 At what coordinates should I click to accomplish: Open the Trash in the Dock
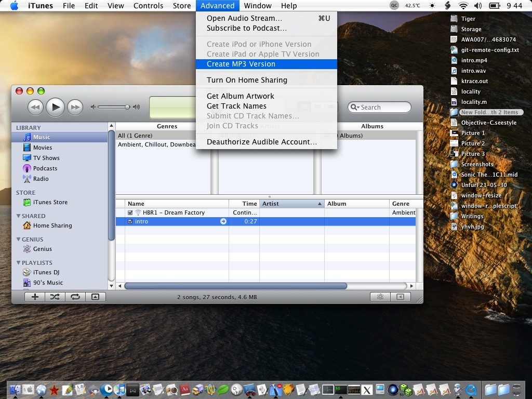[517, 390]
